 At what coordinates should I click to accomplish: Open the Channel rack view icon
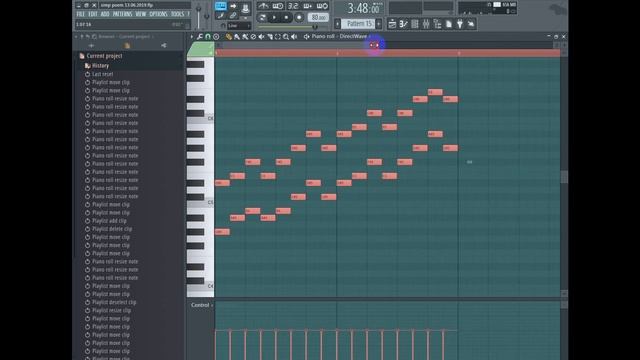point(415,24)
